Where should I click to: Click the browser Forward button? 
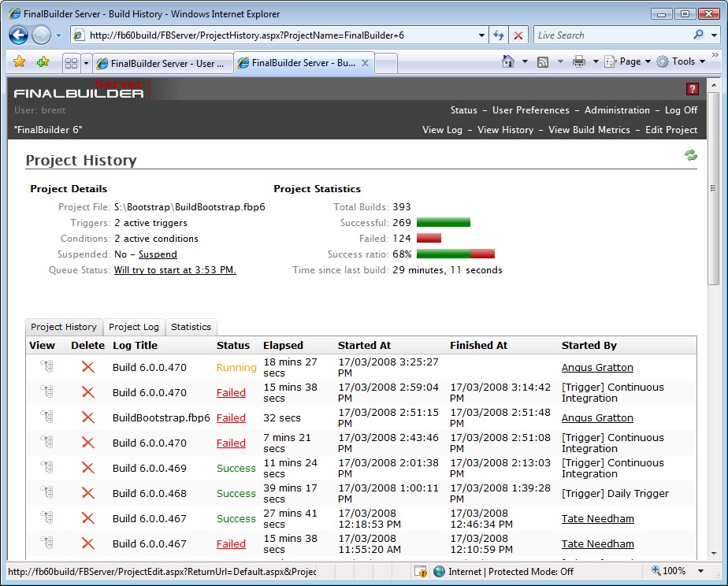41,35
